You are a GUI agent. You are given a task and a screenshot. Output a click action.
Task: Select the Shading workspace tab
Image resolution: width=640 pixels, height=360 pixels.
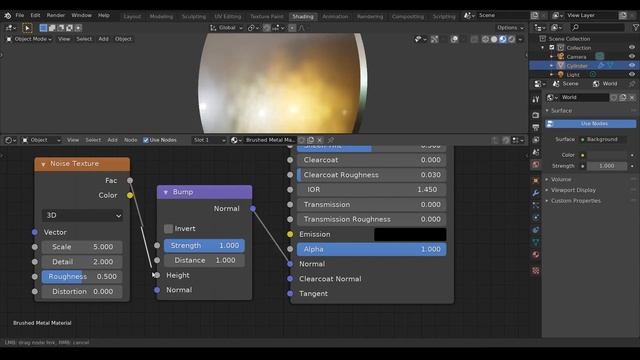point(303,17)
